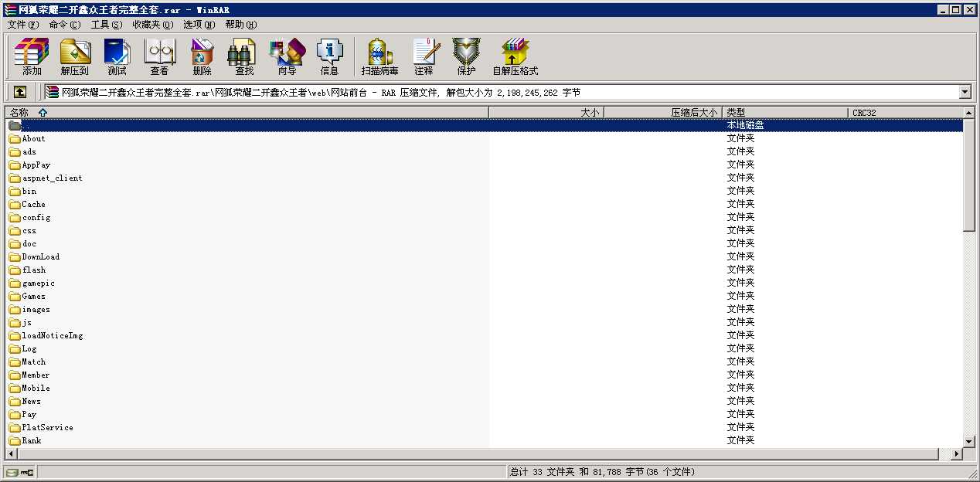Click the disk drive icon in the status bar
This screenshot has width=980, height=482.
[x=12, y=472]
